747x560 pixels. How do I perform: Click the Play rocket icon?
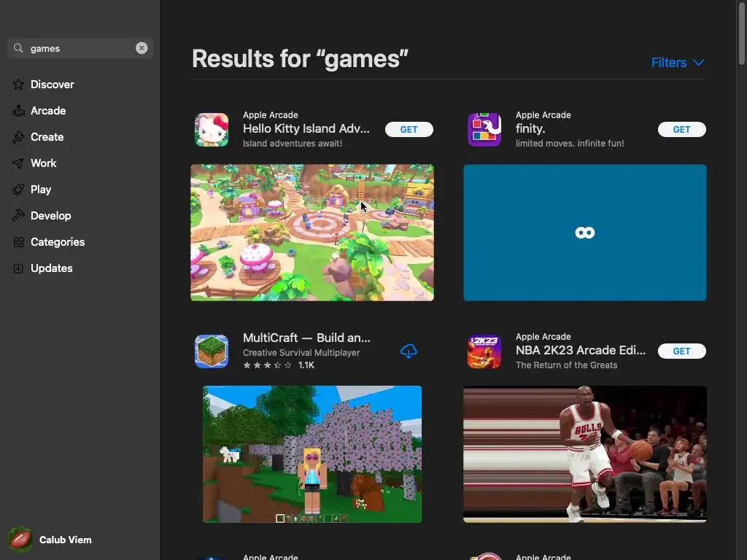18,190
